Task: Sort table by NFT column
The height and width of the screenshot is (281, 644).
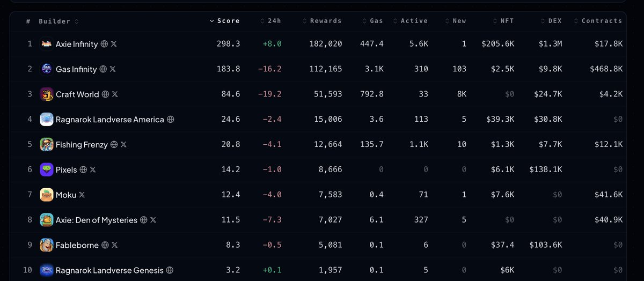Action: pyautogui.click(x=503, y=21)
